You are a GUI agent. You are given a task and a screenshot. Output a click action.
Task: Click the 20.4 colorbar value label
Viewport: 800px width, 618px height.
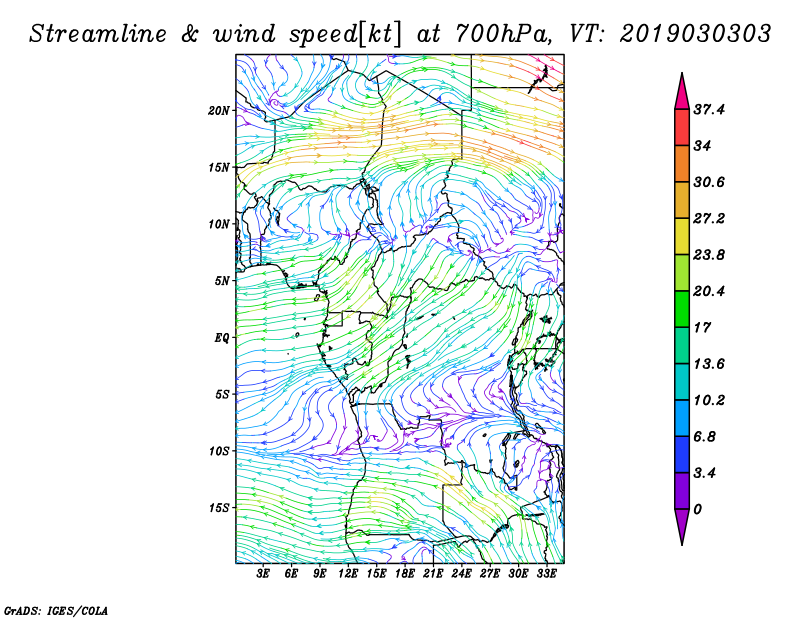tap(709, 291)
